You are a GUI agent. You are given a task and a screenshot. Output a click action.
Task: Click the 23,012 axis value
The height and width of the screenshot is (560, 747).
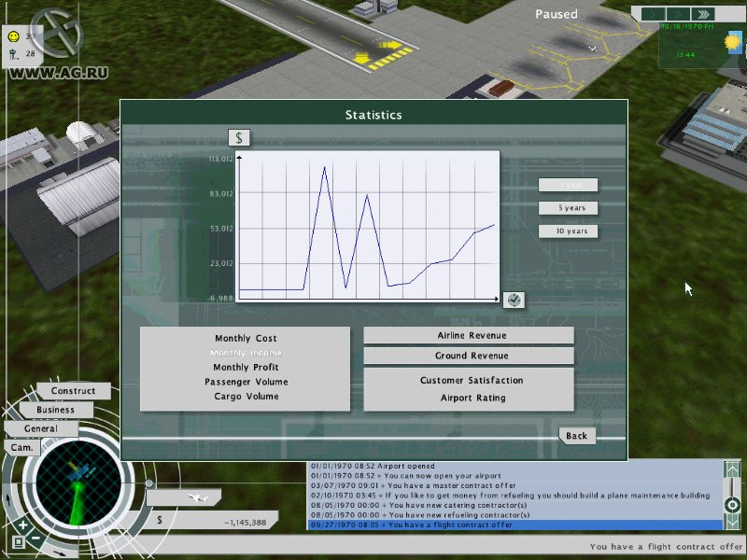[x=221, y=263]
